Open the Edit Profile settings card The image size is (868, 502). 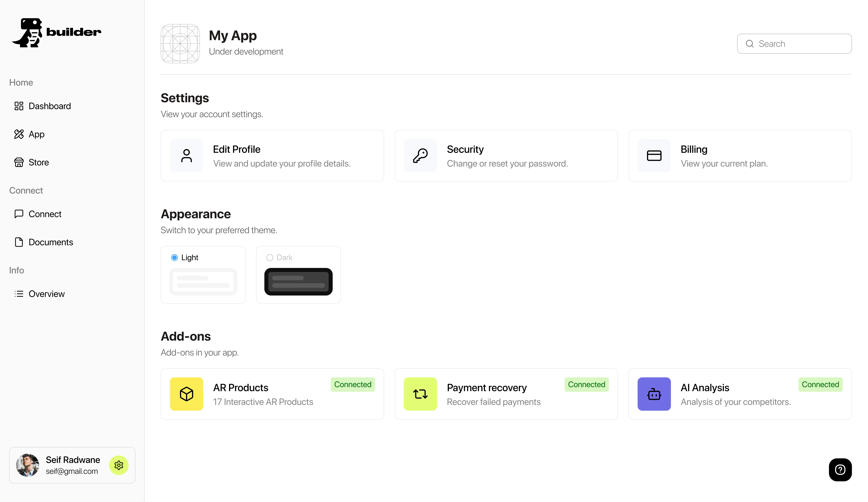tap(272, 156)
